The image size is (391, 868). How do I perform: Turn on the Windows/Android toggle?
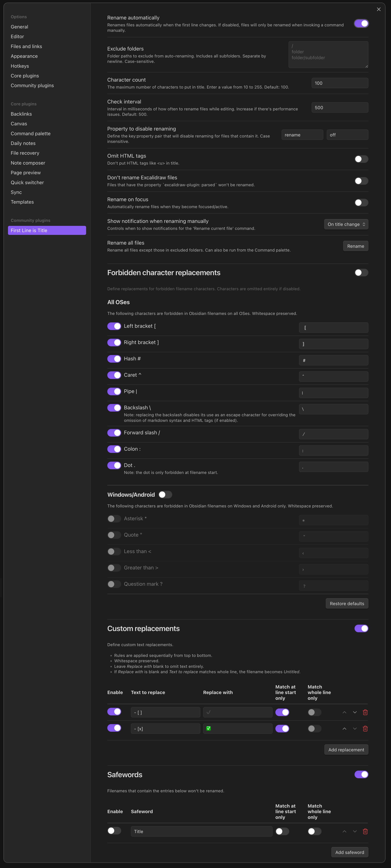point(165,494)
